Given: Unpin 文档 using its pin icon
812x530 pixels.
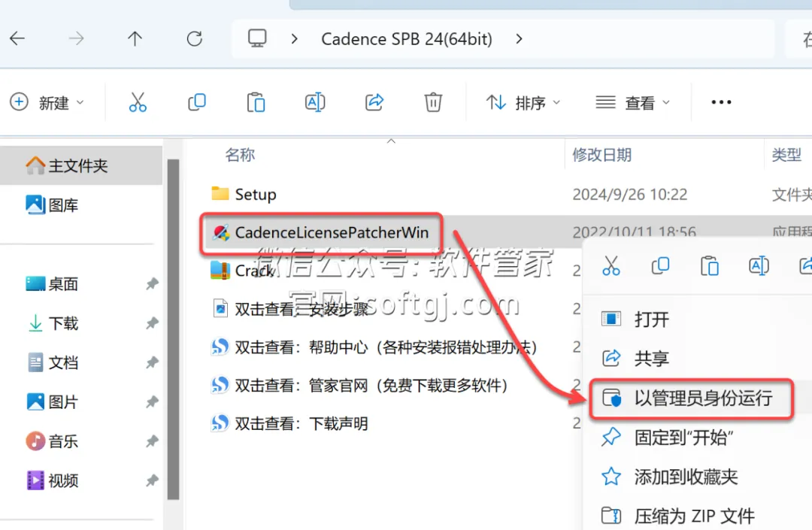Looking at the screenshot, I should (x=152, y=362).
